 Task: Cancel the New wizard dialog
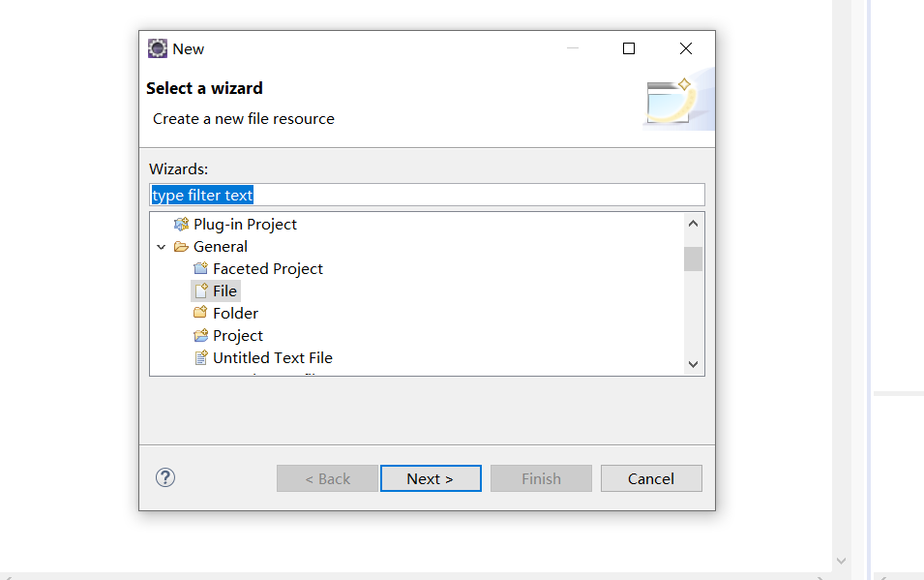point(650,478)
